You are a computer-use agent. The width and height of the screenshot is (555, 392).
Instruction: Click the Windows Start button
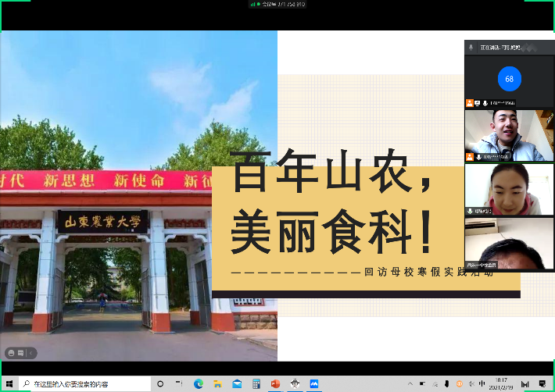(x=8, y=384)
